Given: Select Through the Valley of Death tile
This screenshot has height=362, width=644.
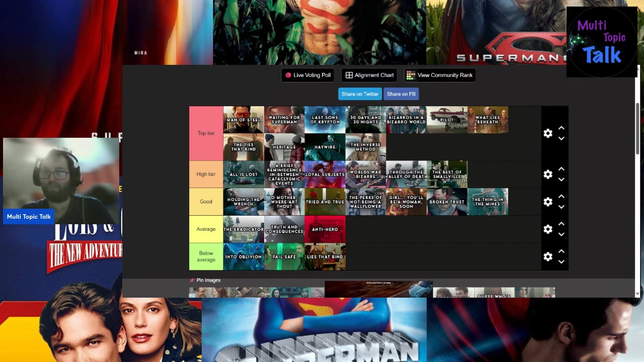Looking at the screenshot, I should (x=407, y=174).
